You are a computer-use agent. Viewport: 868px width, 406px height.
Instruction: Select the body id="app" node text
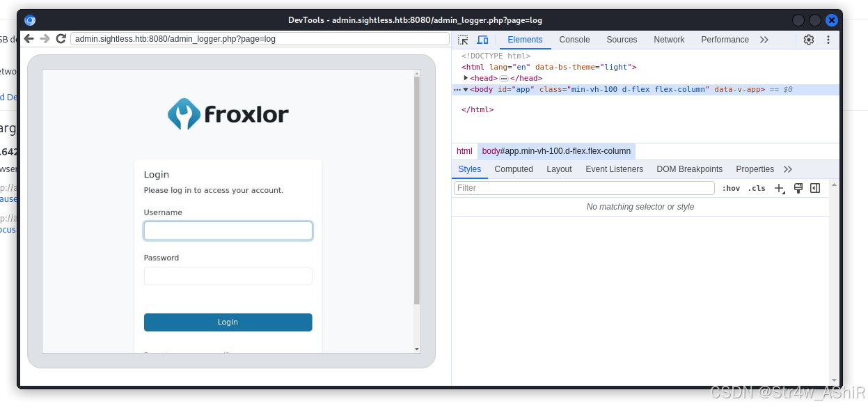tap(617, 90)
